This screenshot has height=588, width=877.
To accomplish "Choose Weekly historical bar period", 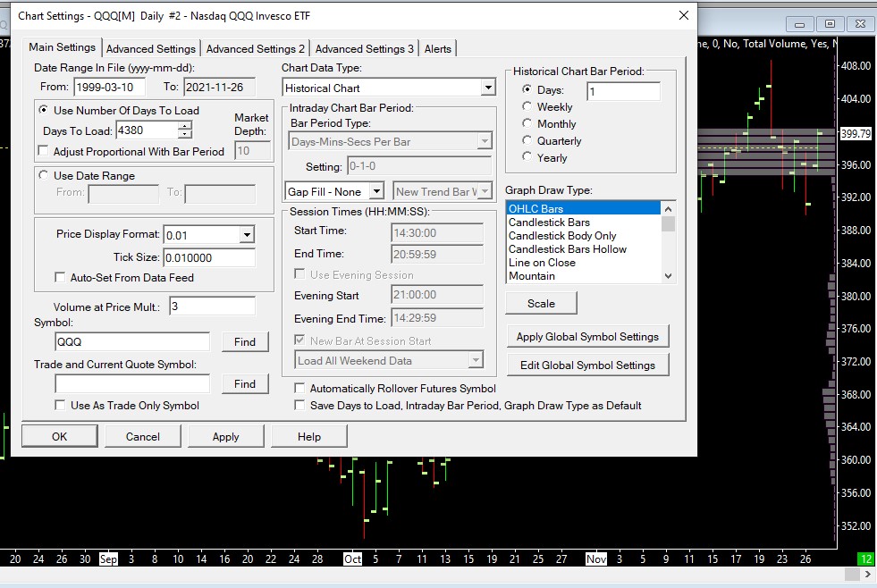I will coord(527,107).
